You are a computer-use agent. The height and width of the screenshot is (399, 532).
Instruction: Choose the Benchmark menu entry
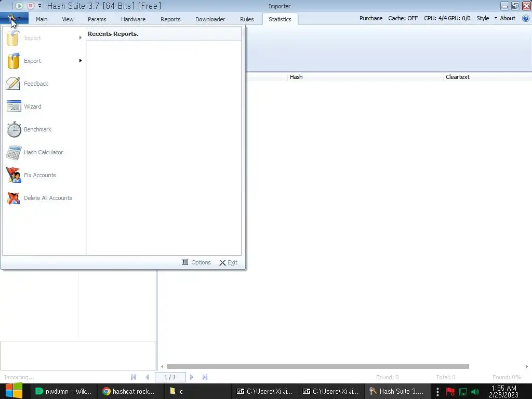(x=44, y=129)
